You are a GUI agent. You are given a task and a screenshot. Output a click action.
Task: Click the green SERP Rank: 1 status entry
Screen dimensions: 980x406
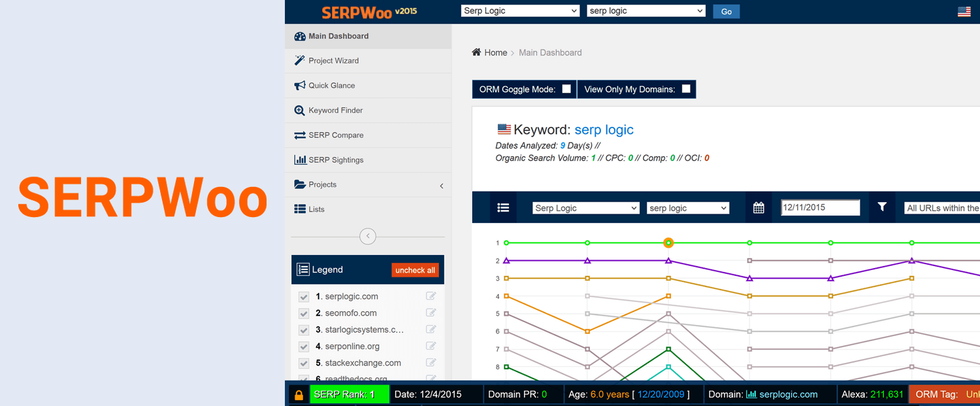pos(350,394)
